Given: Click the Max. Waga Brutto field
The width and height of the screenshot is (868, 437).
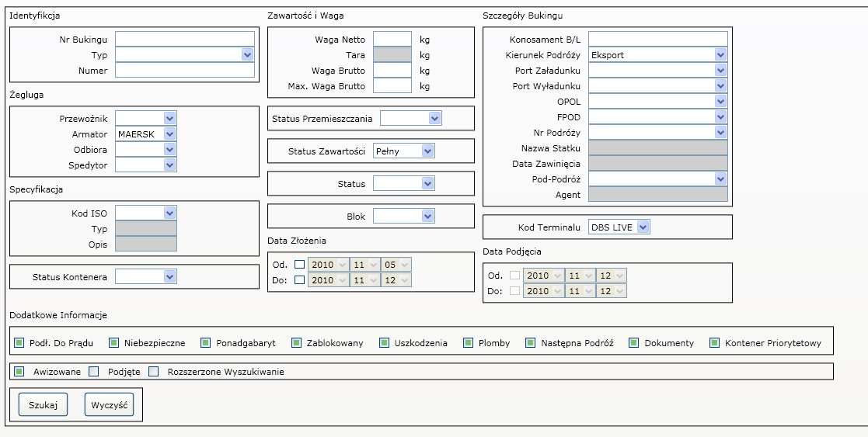Looking at the screenshot, I should (392, 85).
